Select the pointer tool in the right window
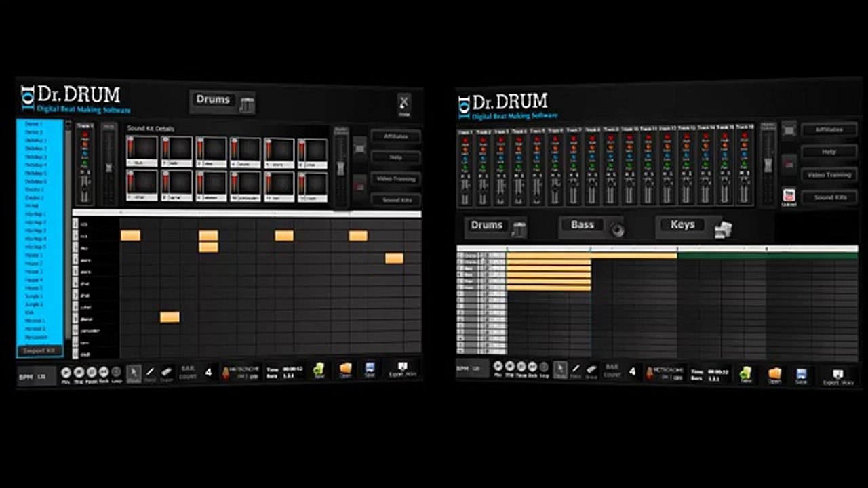 point(561,369)
